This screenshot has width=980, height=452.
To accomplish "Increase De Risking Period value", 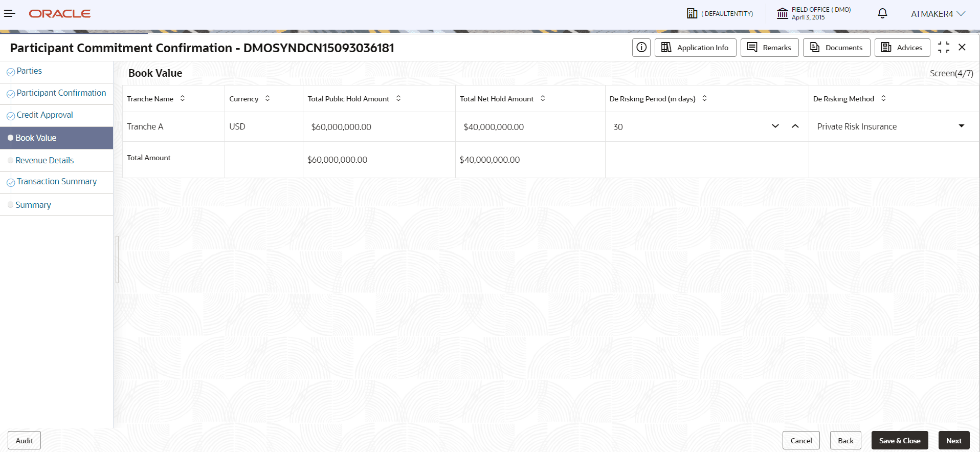I will click(795, 126).
